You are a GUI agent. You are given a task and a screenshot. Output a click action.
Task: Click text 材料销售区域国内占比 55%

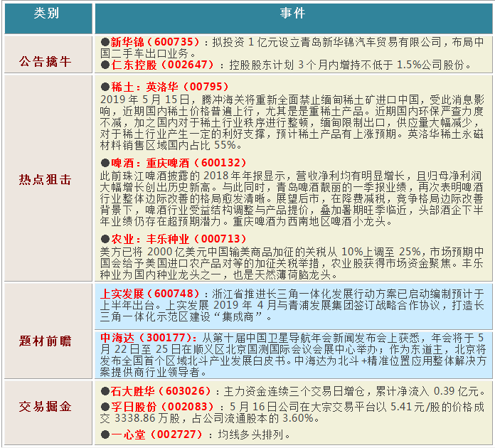click(168, 145)
